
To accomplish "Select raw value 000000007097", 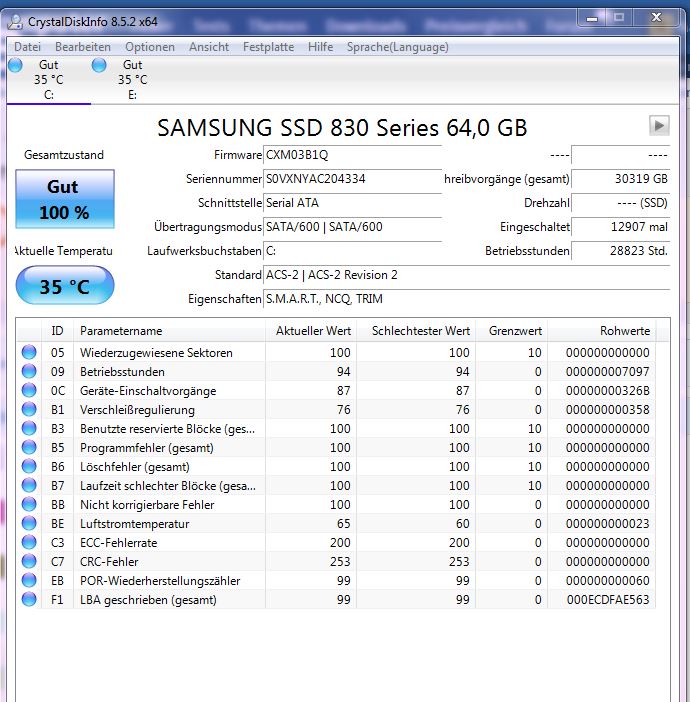I will tap(607, 372).
